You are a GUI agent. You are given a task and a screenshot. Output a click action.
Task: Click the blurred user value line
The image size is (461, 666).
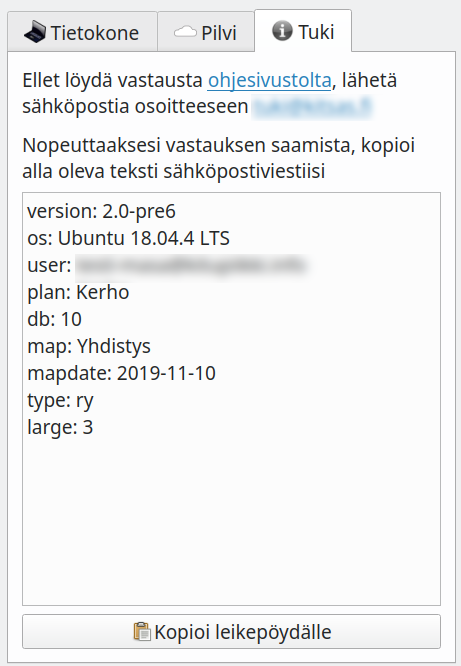166,265
